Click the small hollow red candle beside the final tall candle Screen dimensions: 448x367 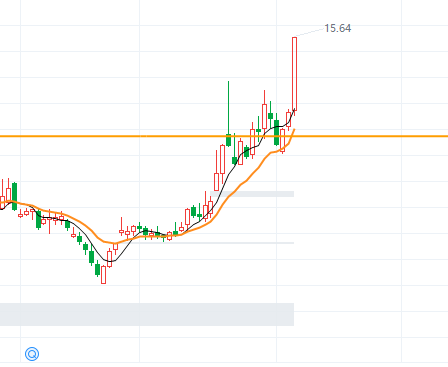(288, 119)
